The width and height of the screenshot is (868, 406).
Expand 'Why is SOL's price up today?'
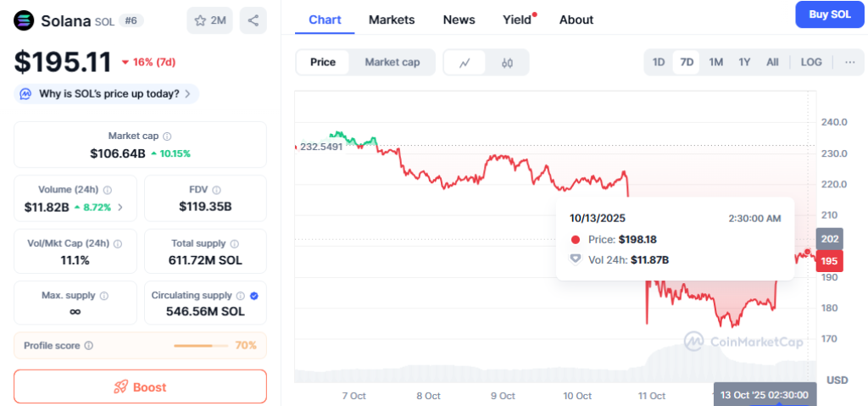pyautogui.click(x=108, y=93)
